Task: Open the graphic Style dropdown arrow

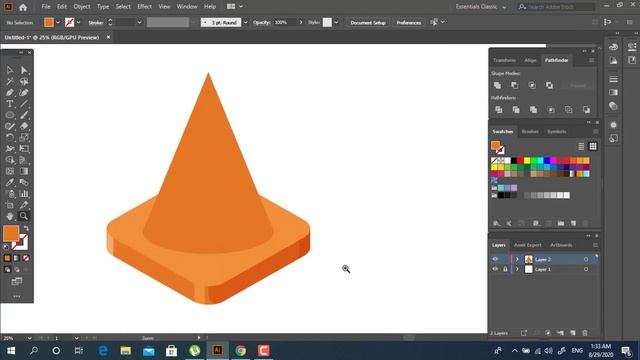Action: coord(336,22)
